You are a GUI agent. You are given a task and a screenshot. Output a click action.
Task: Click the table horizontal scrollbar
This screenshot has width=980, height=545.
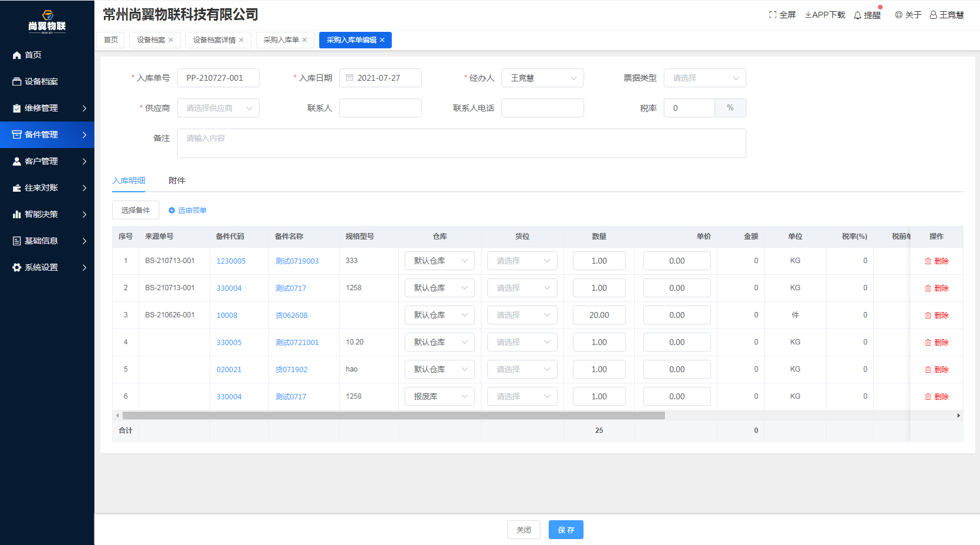tap(394, 416)
